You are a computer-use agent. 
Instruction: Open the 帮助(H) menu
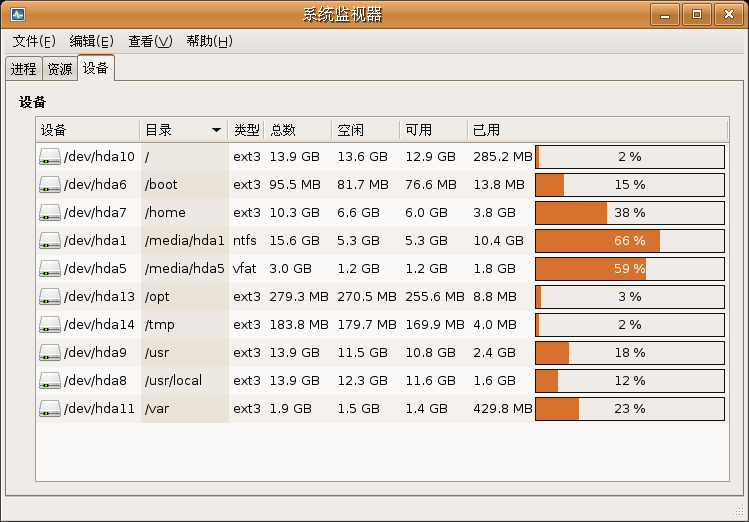[209, 42]
